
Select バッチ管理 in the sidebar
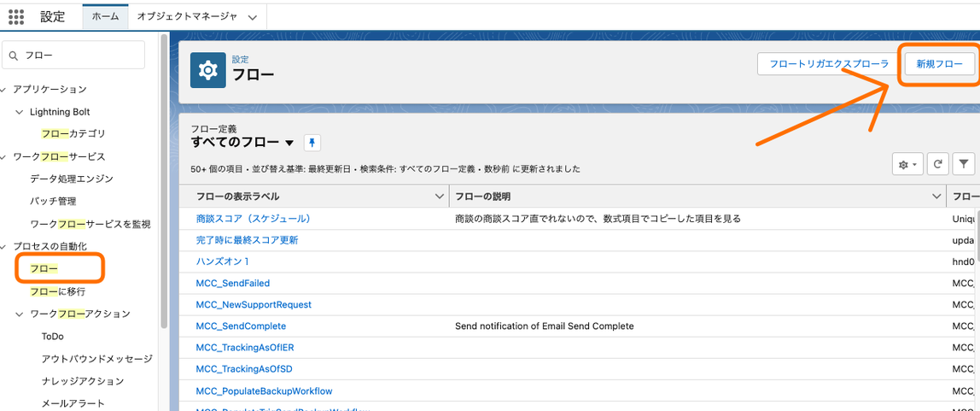[x=53, y=202]
